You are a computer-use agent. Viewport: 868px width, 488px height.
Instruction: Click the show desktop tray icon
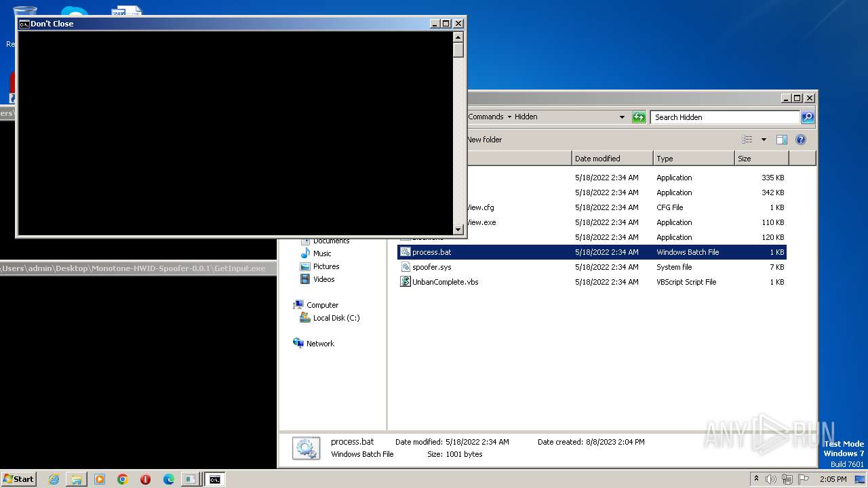(860, 479)
